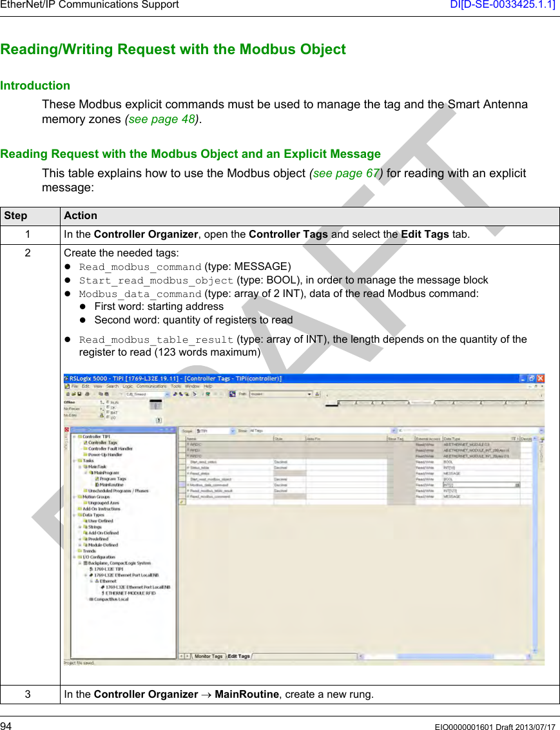Expand the Predefined data type node
Image resolution: width=560 pixels, height=730 pixels.
click(80, 539)
